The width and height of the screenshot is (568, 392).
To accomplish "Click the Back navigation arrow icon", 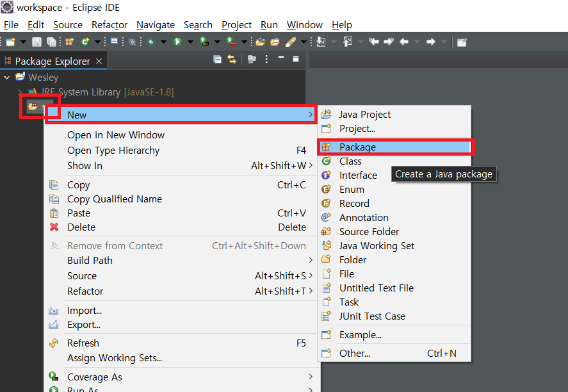I will click(404, 42).
